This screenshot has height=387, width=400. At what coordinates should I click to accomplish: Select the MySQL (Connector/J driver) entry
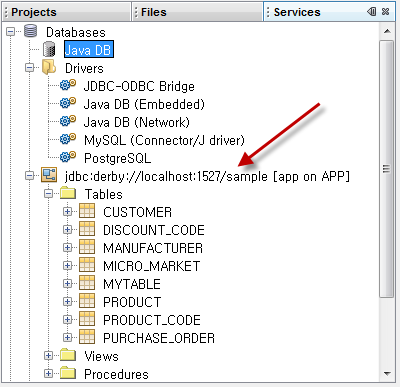(164, 140)
